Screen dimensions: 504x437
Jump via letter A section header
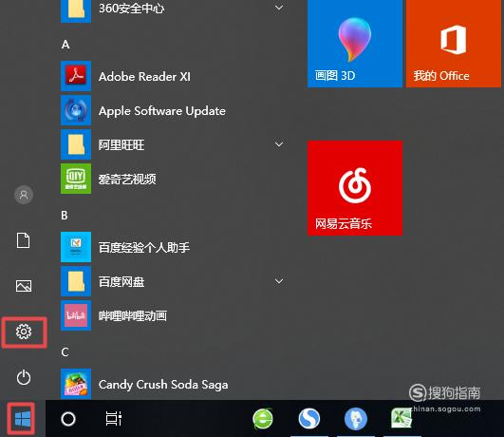65,45
